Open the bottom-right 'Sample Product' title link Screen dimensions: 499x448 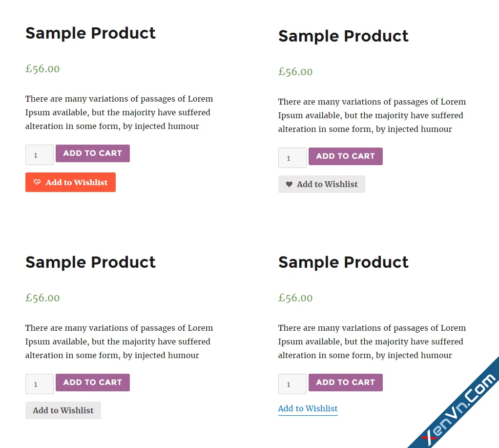tap(343, 262)
